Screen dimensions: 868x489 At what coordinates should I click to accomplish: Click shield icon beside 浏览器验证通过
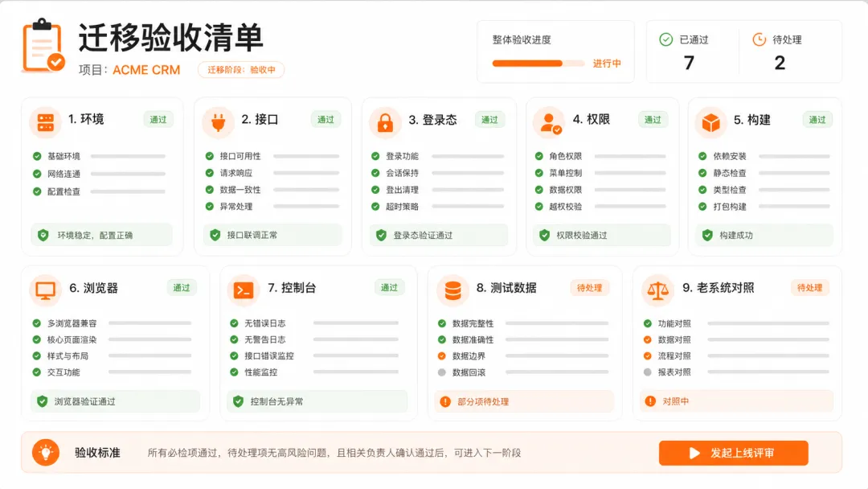42,401
